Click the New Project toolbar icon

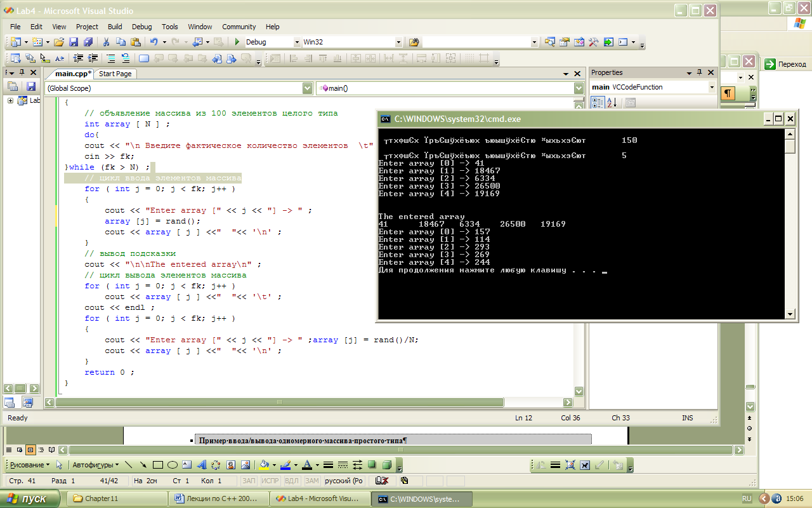(16, 42)
